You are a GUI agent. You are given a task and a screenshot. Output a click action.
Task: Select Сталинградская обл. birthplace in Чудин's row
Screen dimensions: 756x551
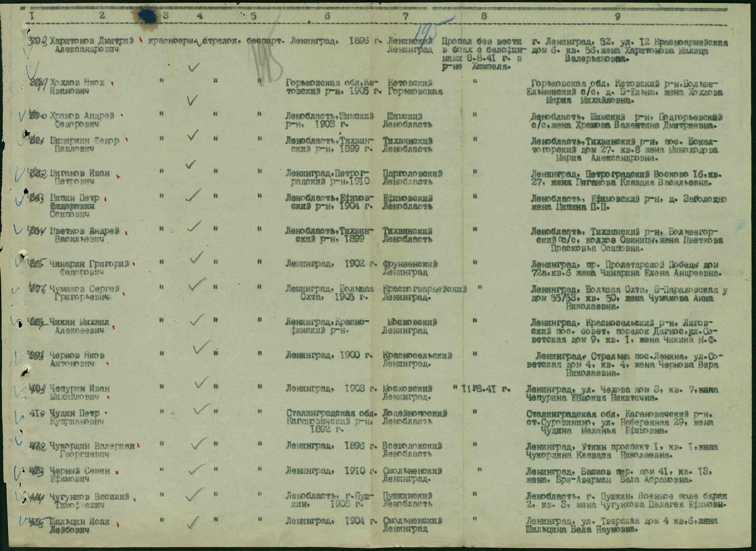pyautogui.click(x=331, y=421)
